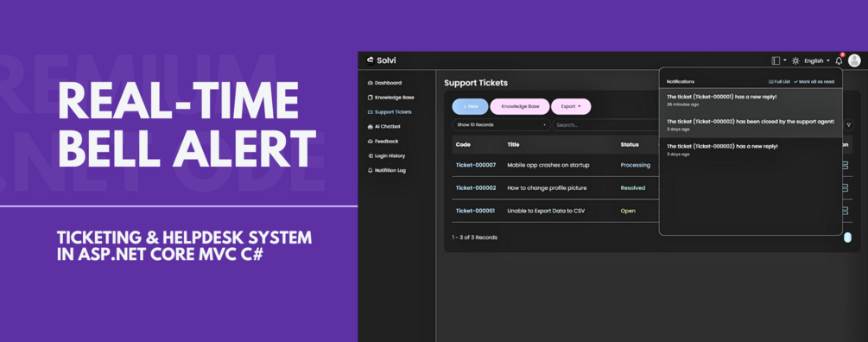Click the light blue pagination pill
868x342 pixels.
click(847, 237)
